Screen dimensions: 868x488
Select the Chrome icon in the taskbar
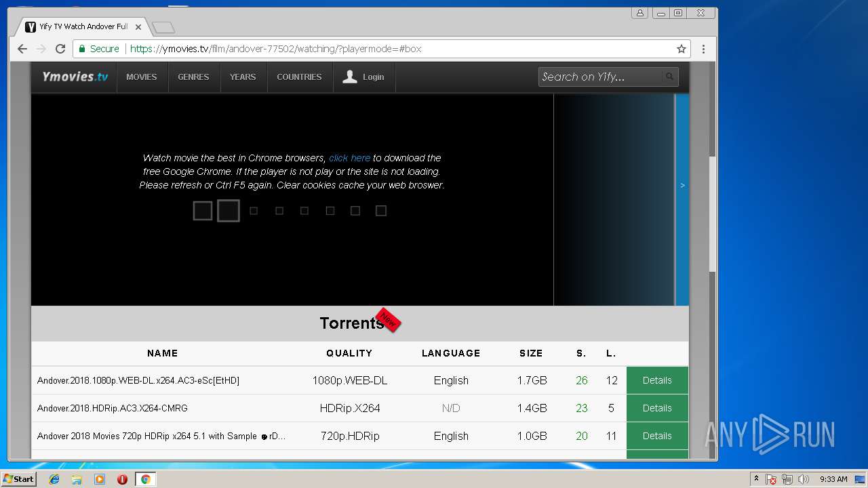click(x=145, y=479)
